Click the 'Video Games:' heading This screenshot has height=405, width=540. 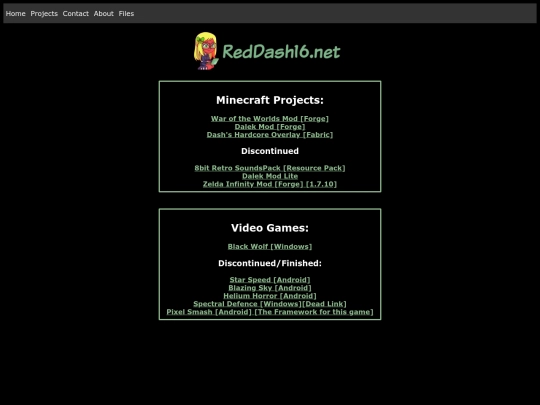270,228
